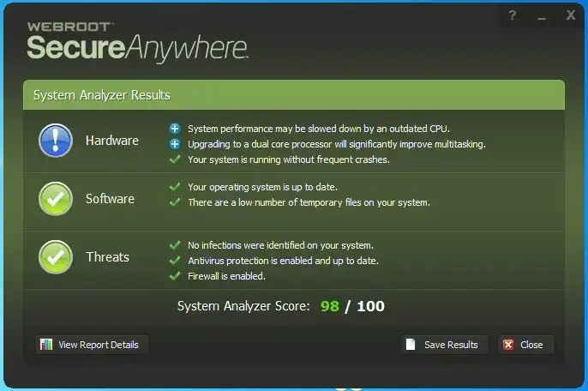The width and height of the screenshot is (588, 391).
Task: Click the check beside 'low number of temporary files'
Action: [175, 202]
